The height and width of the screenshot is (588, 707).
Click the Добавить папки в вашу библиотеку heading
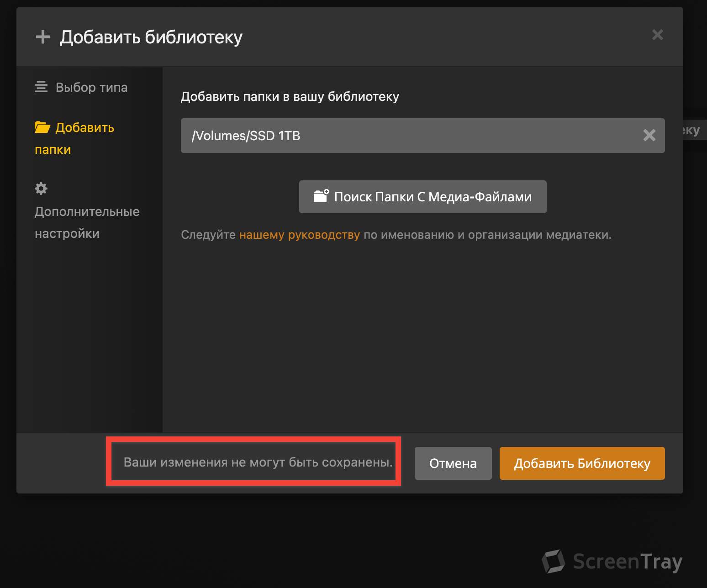click(x=290, y=96)
